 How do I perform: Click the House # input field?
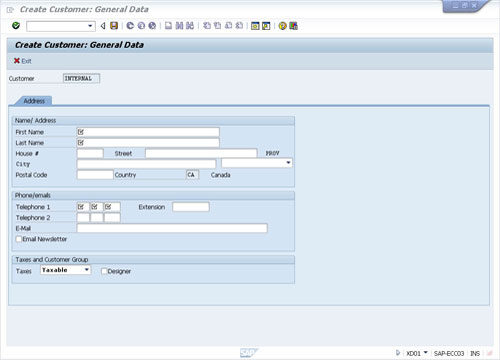coord(90,153)
